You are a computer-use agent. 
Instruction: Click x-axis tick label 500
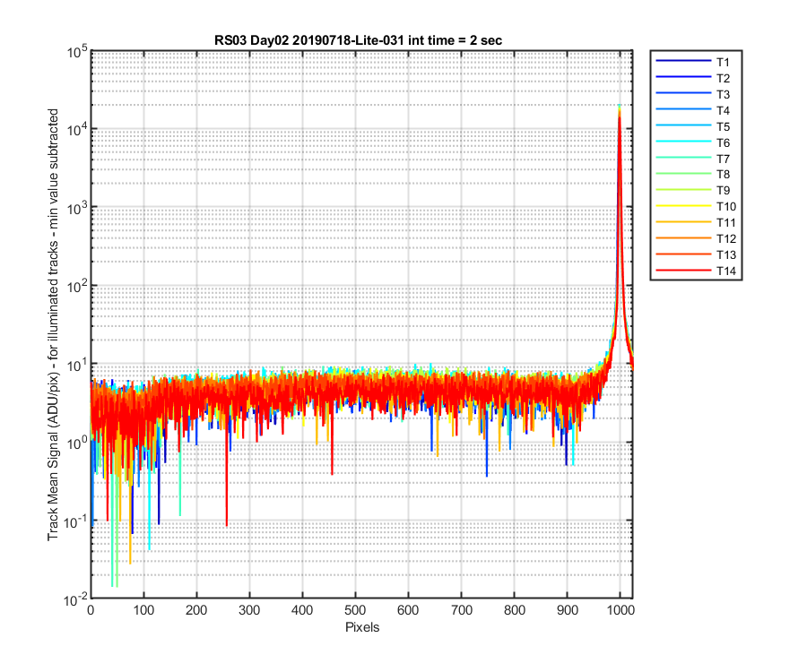(355, 610)
